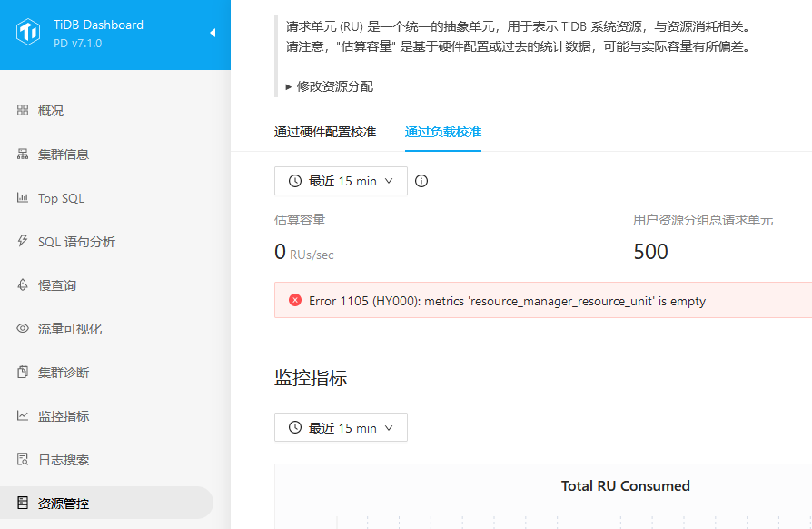Click the info icon beside time selector
This screenshot has width=812, height=529.
[x=421, y=181]
